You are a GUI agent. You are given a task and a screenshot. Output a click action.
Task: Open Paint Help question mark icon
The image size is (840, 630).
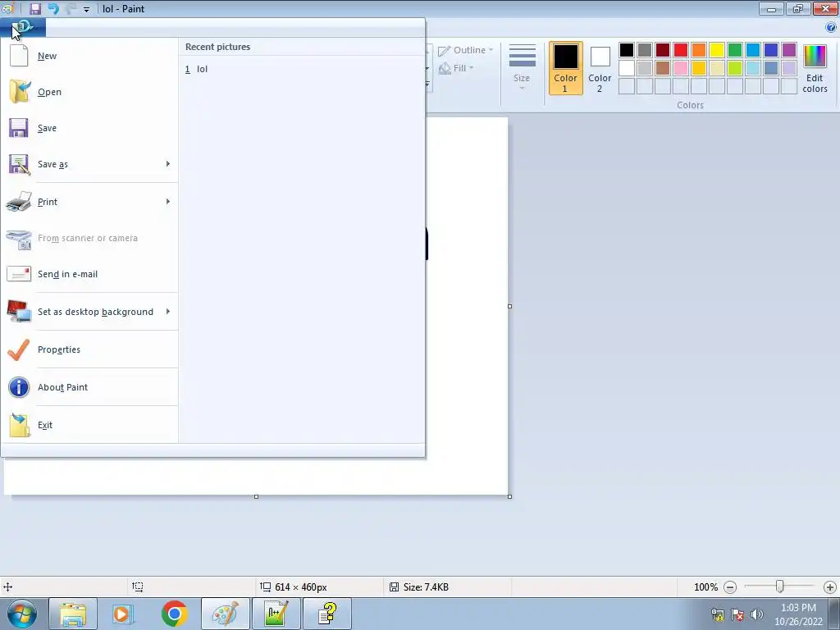coord(831,27)
